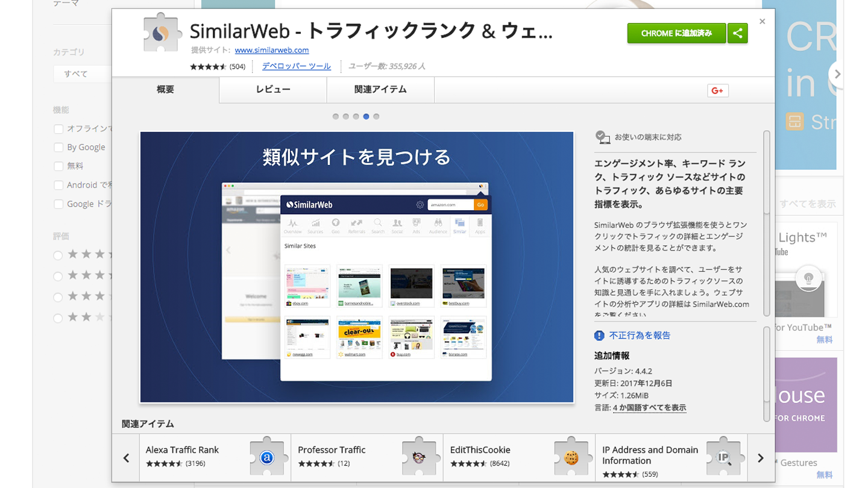Image resolution: width=868 pixels, height=488 pixels.
Task: Click the IP Address and Domain Information icon
Action: (x=723, y=457)
